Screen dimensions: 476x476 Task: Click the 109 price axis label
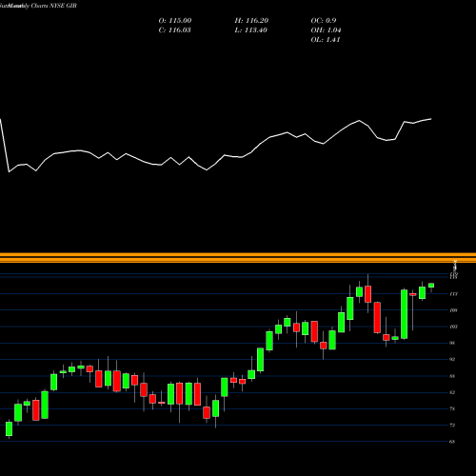[x=453, y=310]
